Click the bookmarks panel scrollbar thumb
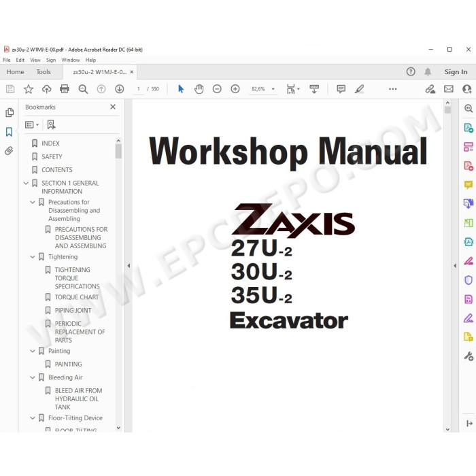Screen dimensions: 476x476 click(118, 151)
